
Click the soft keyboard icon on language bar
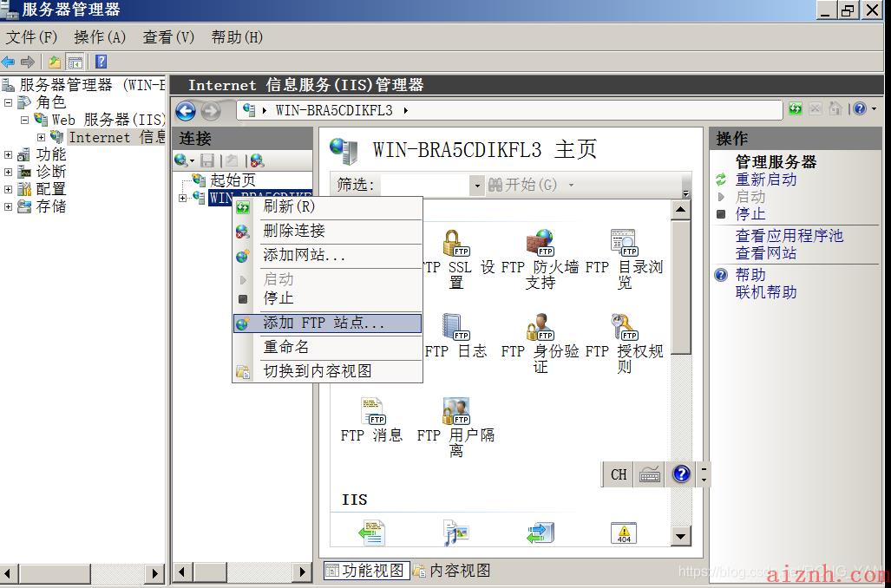pos(650,474)
